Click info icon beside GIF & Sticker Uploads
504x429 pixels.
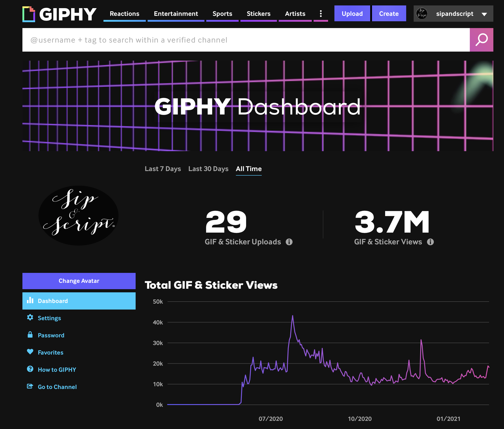(x=289, y=242)
